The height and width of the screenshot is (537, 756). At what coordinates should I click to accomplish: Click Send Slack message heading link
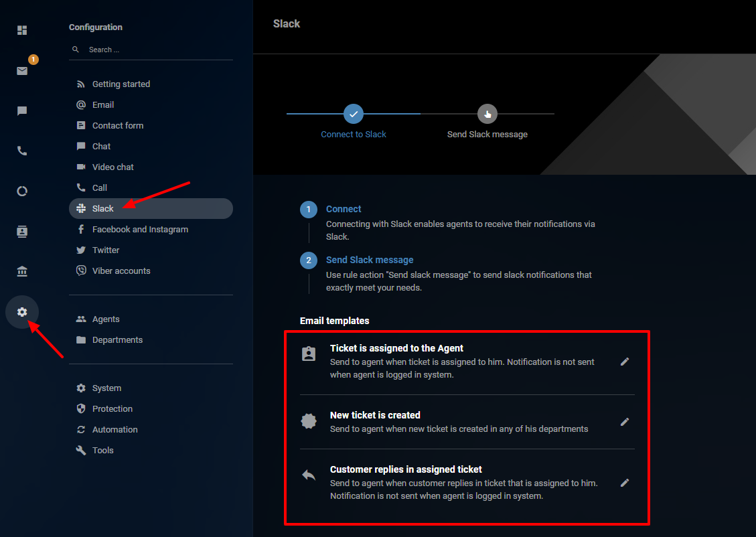tap(370, 260)
